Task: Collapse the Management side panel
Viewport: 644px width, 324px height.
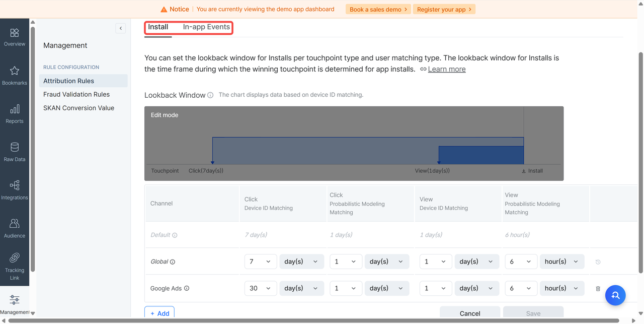Action: [x=121, y=28]
